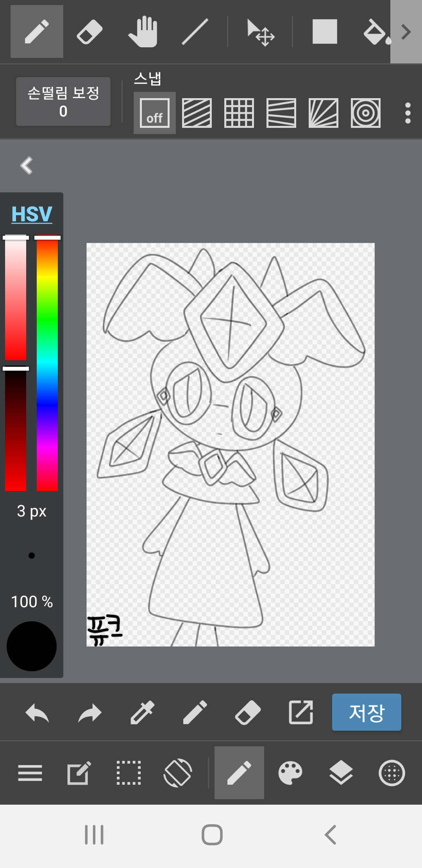Screen dimensions: 422x868
Task: Save the drawing with 저장 button
Action: click(x=367, y=712)
